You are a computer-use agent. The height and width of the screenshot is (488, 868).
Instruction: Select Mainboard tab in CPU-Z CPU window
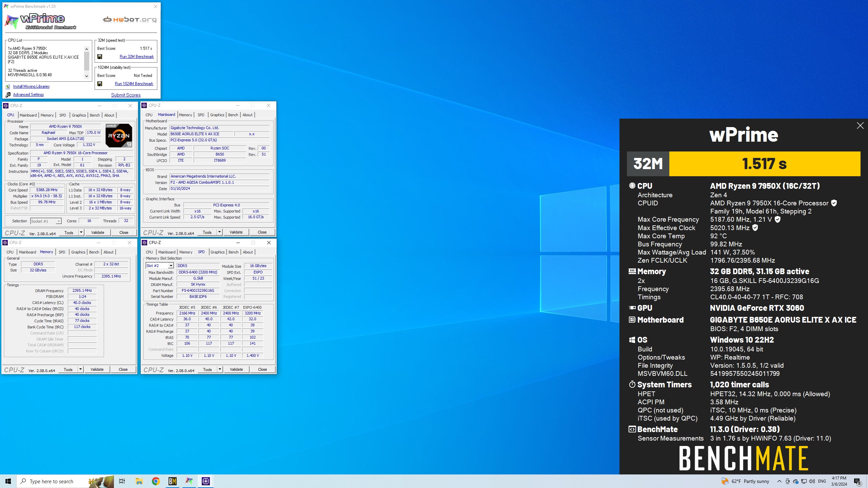(28, 115)
